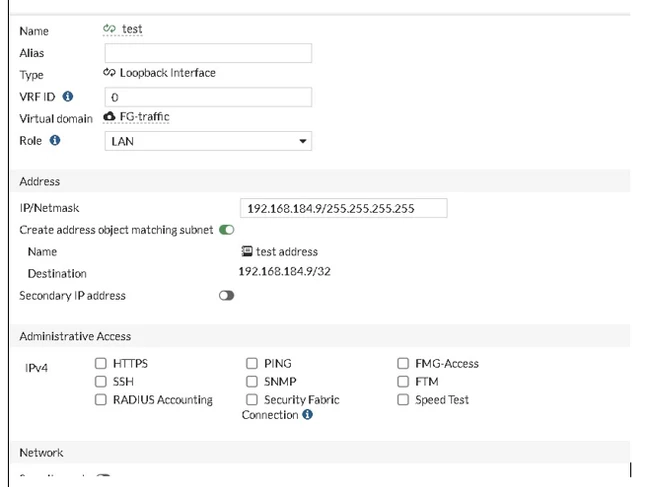651x487 pixels.
Task: Enable PING administrative access
Action: [x=252, y=363]
